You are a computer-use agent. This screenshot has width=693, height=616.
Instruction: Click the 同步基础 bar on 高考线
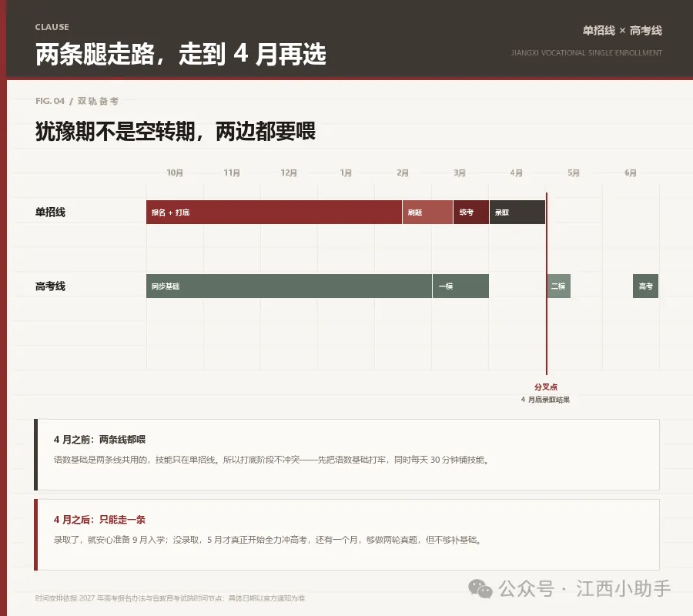(289, 286)
